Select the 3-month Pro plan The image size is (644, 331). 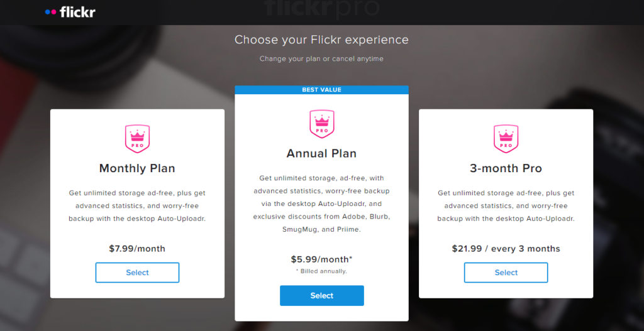point(506,273)
